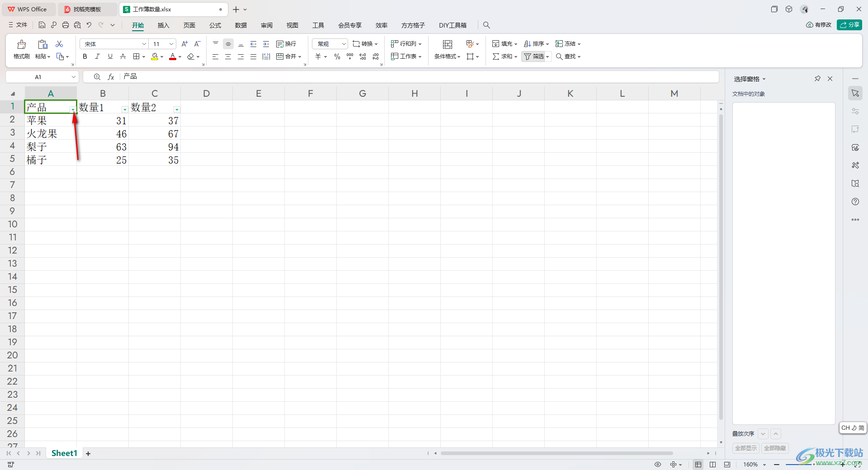Click the Eraser clear-format icon
Screen dimensions: 868x470
coord(191,56)
